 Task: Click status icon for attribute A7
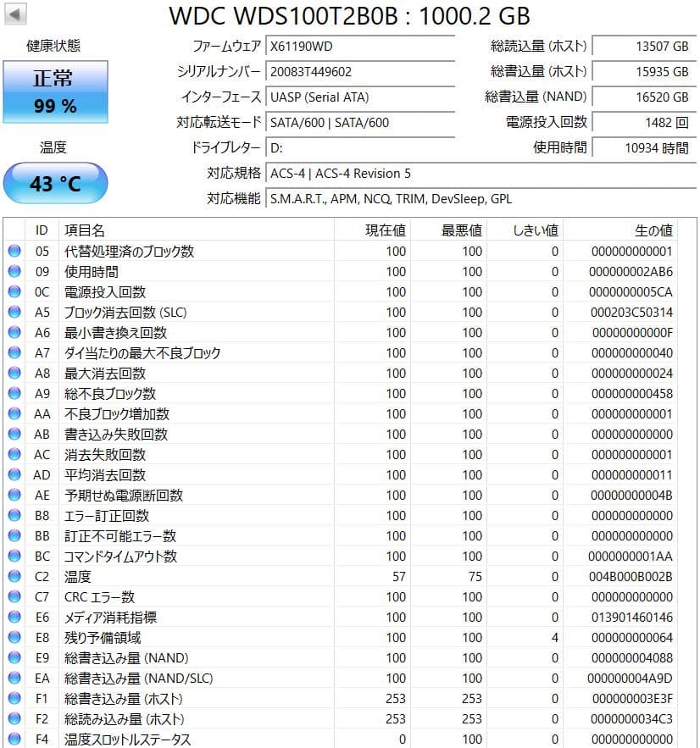point(14,352)
